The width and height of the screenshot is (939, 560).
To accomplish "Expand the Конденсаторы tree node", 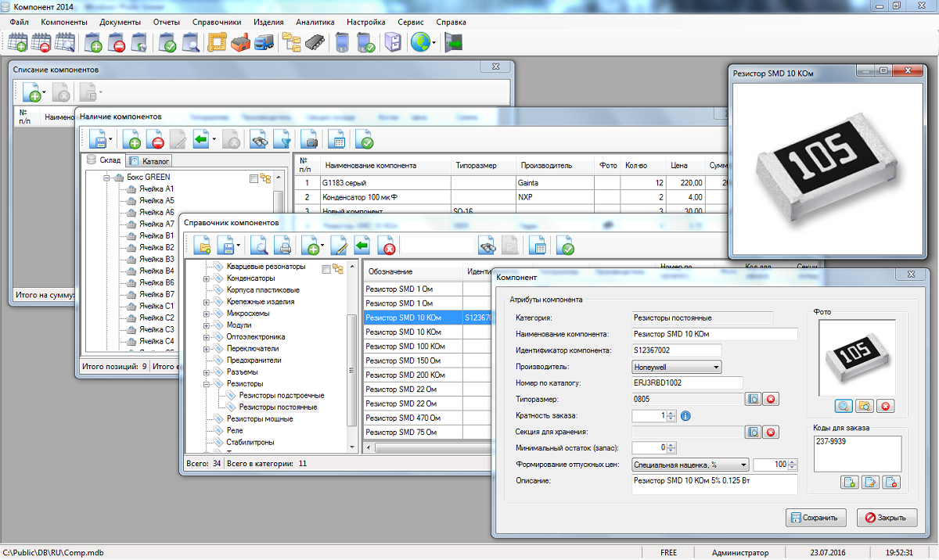I will coord(207,278).
